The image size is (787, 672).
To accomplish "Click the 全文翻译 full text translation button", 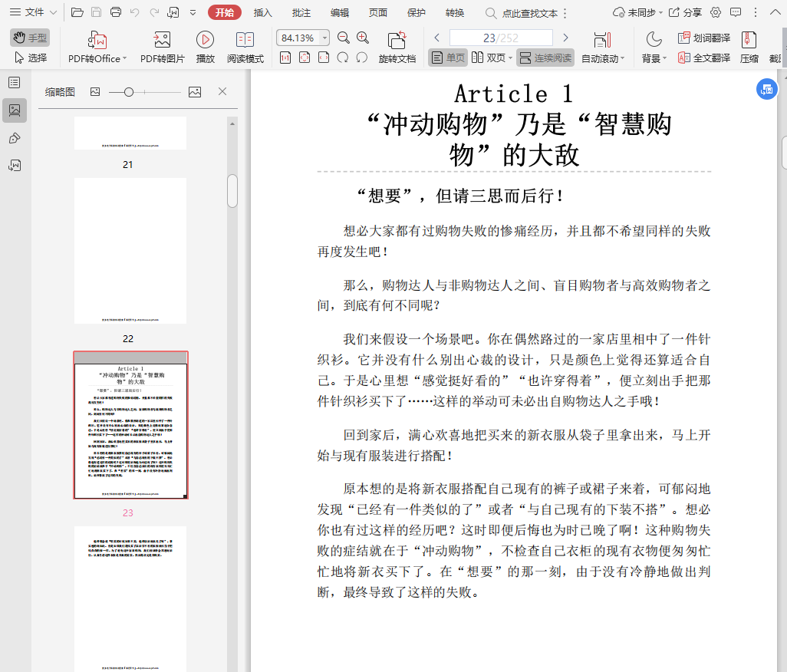I will coord(703,58).
